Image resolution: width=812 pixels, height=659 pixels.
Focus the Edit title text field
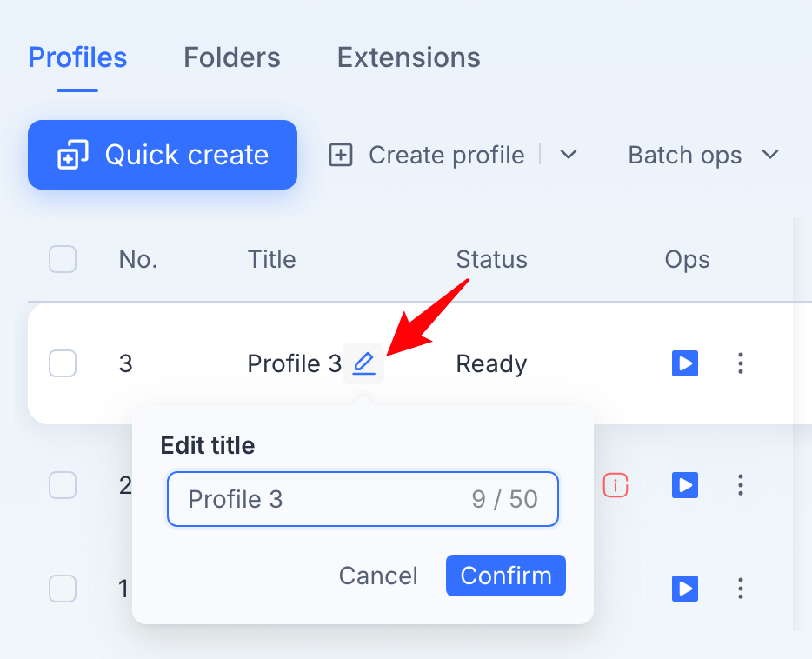pyautogui.click(x=363, y=499)
